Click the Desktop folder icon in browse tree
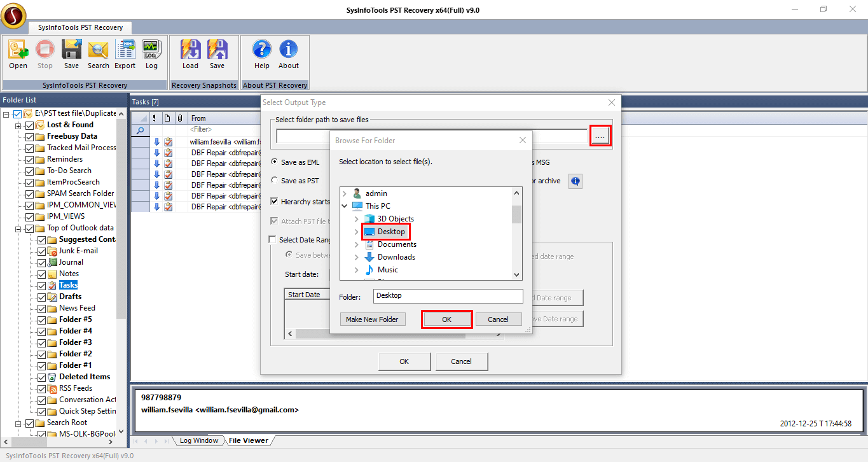The image size is (868, 462). 369,232
